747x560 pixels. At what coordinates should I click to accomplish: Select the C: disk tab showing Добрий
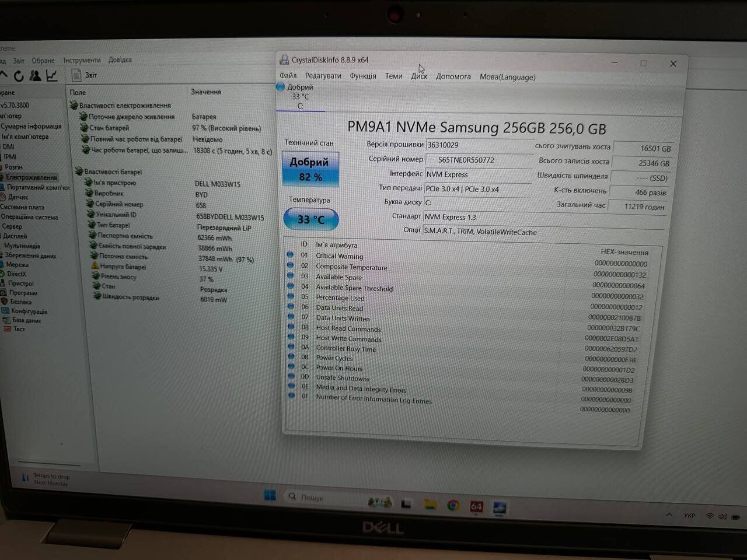click(300, 97)
